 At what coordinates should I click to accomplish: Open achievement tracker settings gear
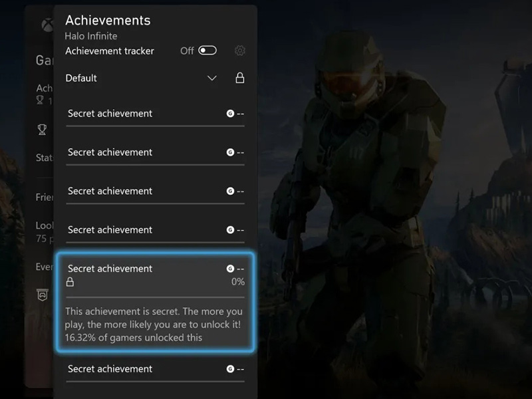tap(240, 51)
